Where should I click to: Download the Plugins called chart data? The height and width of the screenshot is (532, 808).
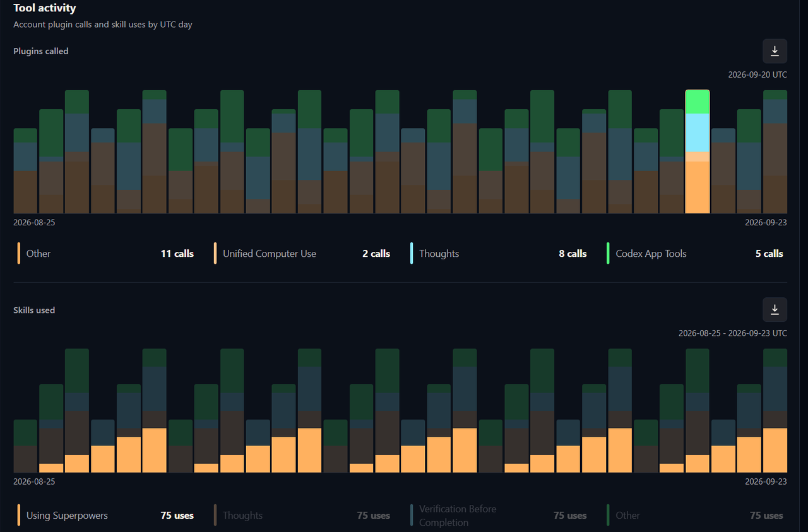[x=775, y=51]
